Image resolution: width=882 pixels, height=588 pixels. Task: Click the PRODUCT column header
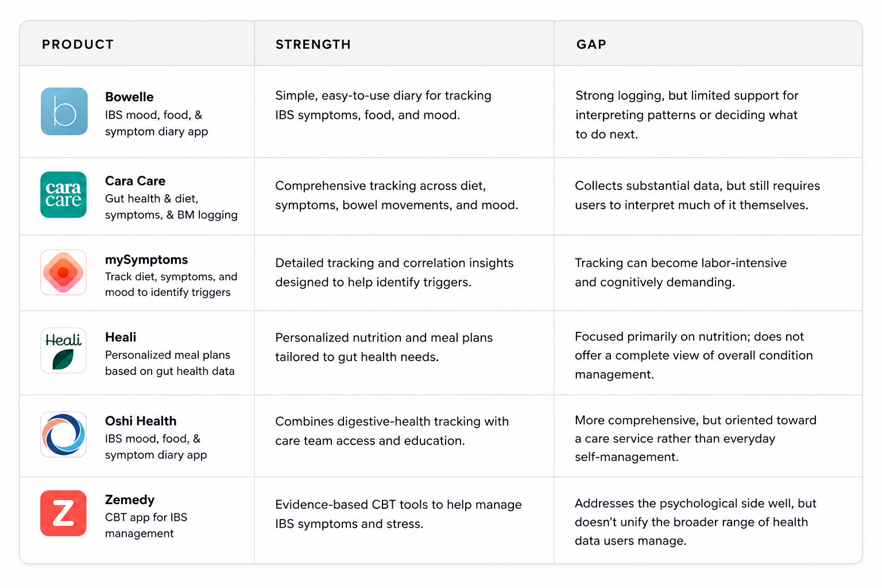click(x=78, y=44)
